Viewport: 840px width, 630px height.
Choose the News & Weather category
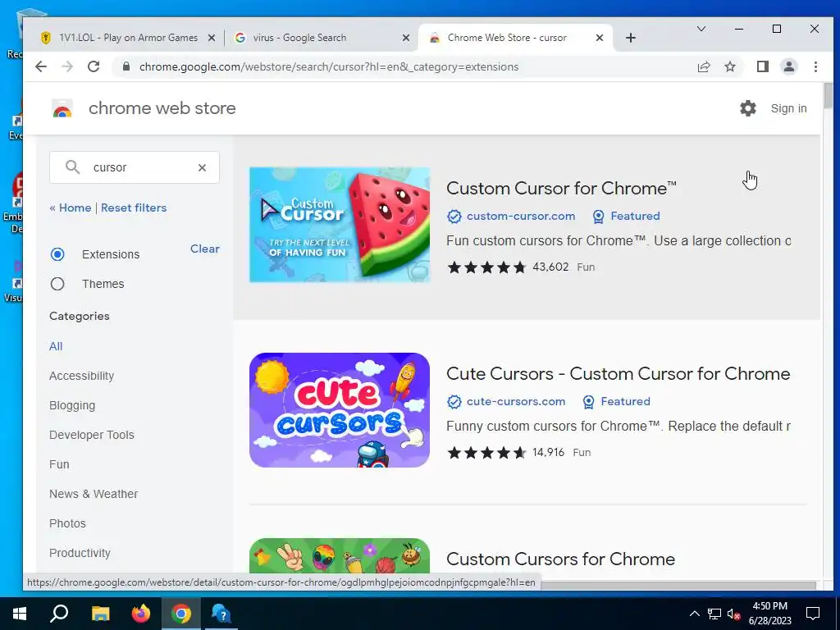click(94, 494)
